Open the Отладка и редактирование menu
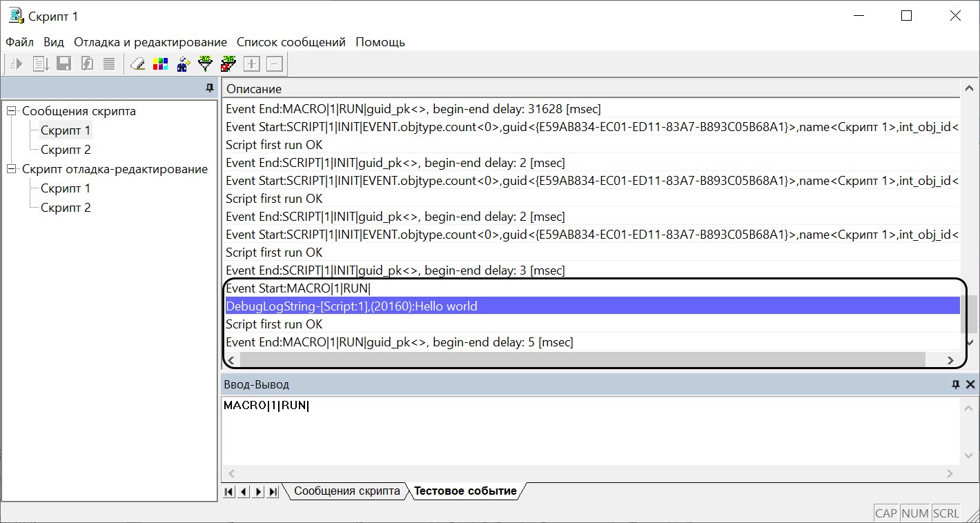The width and height of the screenshot is (980, 523). point(150,42)
